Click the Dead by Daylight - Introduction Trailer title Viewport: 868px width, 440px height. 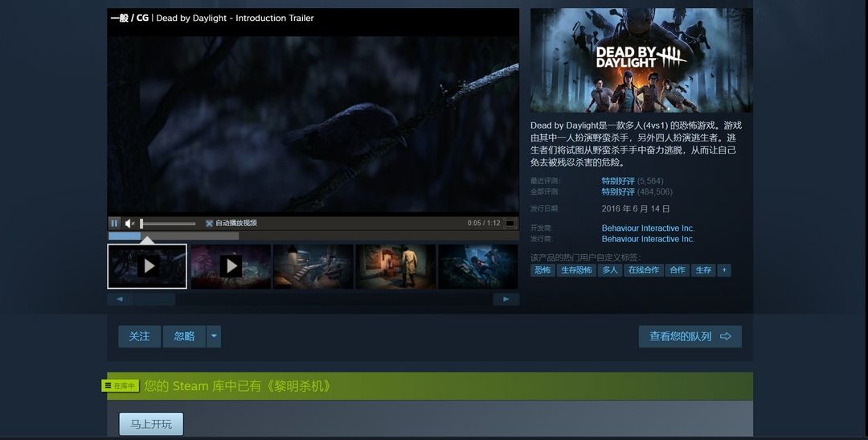(235, 18)
